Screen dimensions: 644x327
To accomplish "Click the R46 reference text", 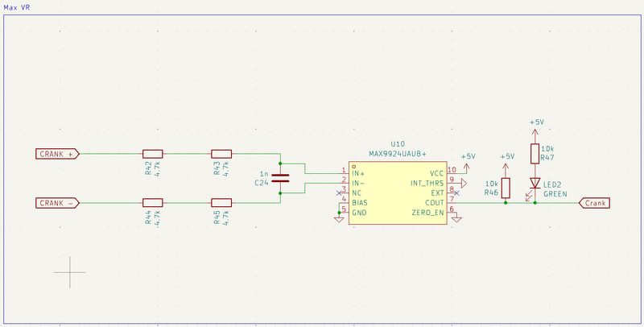I will coord(491,192).
